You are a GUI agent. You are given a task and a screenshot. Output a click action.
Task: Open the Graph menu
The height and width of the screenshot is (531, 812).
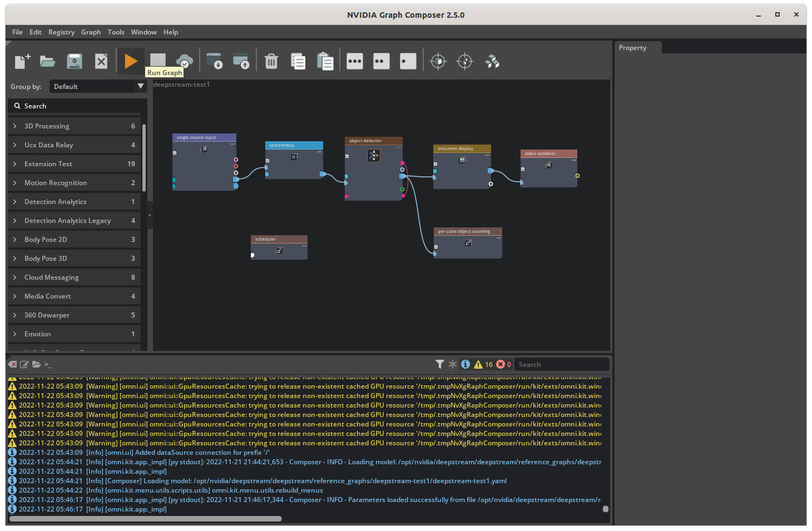tap(91, 32)
